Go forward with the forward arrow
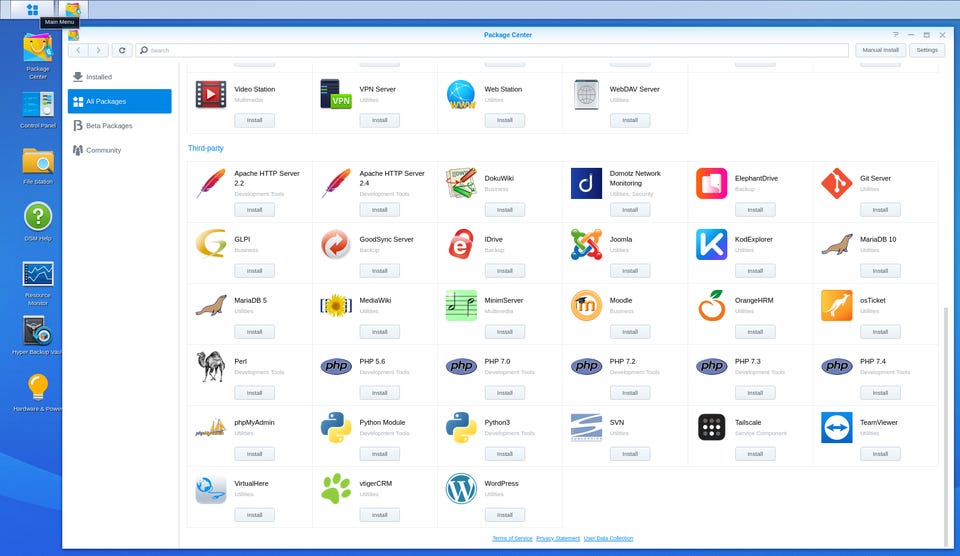 98,50
